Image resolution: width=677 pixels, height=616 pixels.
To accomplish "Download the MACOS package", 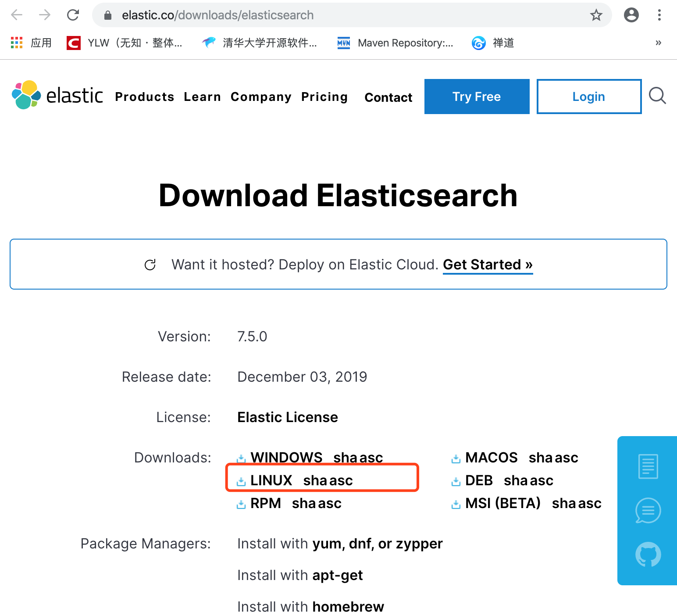I will 492,458.
